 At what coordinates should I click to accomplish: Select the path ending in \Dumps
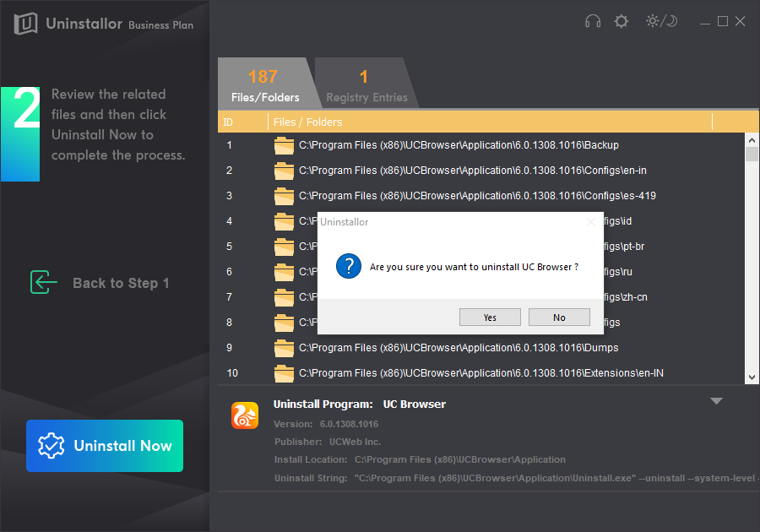pos(459,347)
